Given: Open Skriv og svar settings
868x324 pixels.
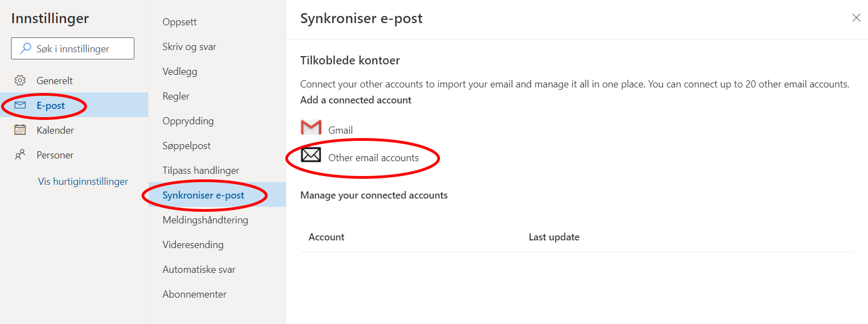Looking at the screenshot, I should click(189, 47).
